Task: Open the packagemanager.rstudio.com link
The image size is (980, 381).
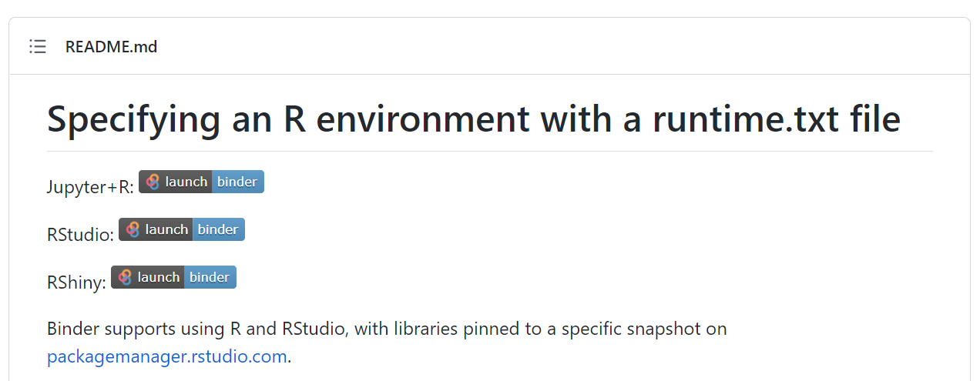Action: click(166, 357)
